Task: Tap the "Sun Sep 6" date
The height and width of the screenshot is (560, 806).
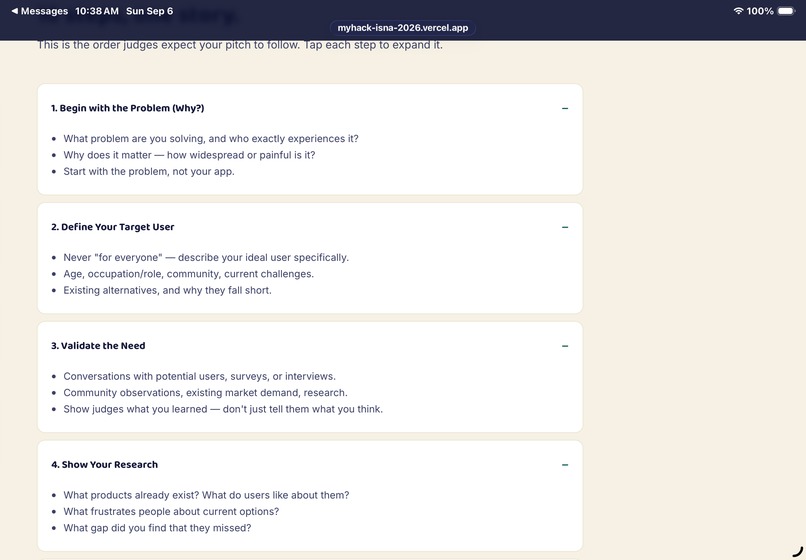Action: point(150,11)
